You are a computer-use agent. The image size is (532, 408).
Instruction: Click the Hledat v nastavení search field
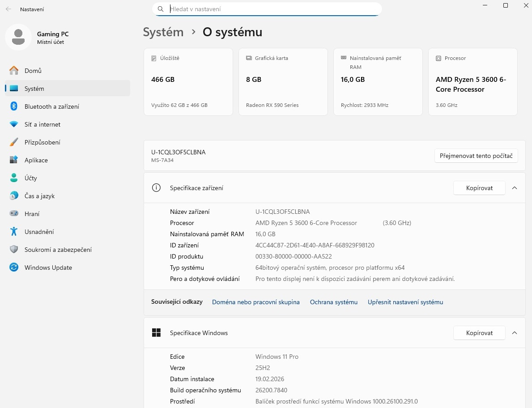pyautogui.click(x=267, y=9)
